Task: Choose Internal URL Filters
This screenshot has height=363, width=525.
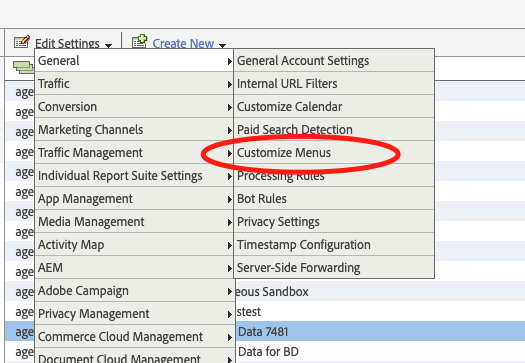Action: pyautogui.click(x=334, y=84)
